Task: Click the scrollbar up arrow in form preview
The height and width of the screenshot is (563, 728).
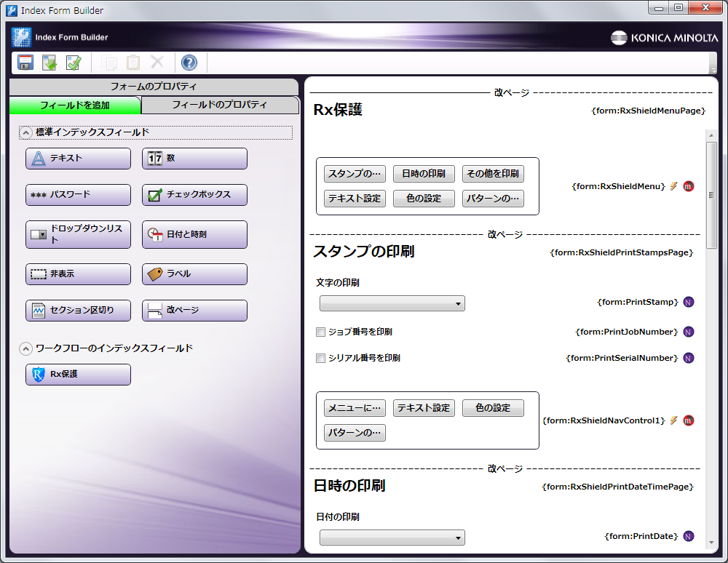Action: 711,135
